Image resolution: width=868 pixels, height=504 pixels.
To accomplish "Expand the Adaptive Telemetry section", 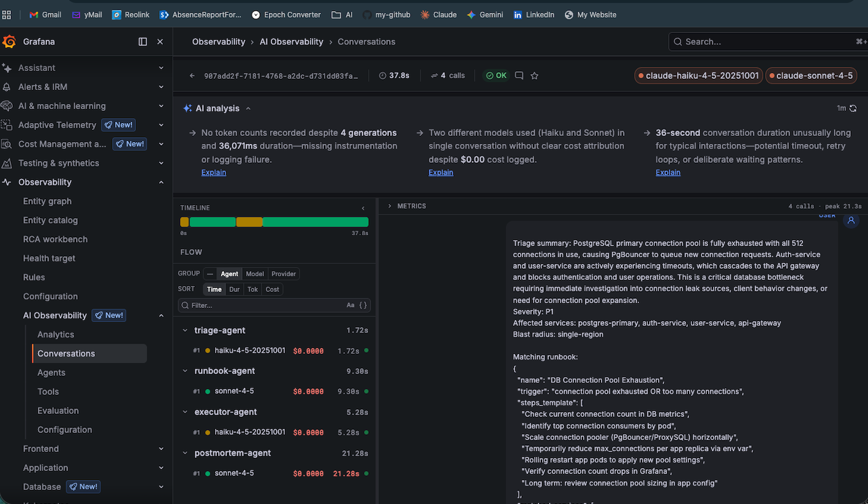I will (161, 125).
